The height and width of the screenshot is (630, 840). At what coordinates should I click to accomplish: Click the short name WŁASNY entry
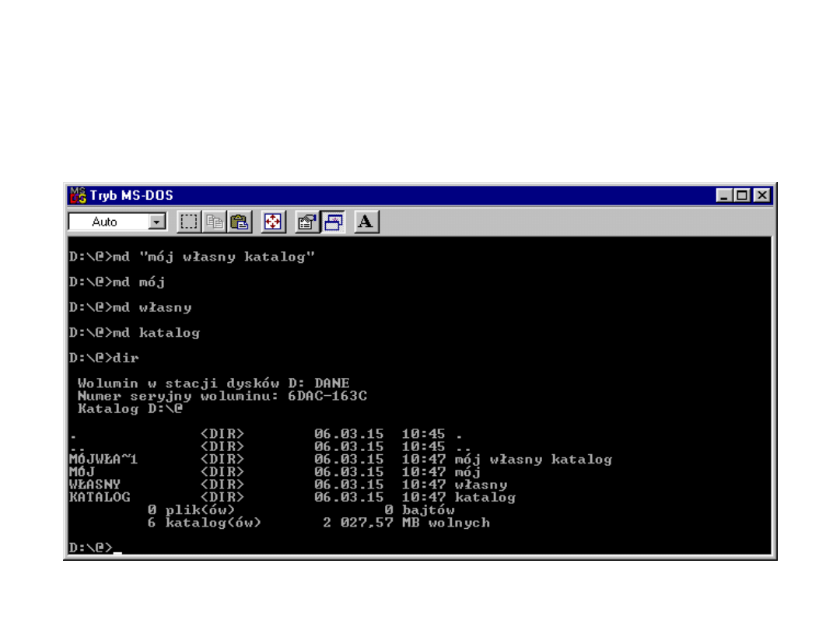click(x=95, y=485)
